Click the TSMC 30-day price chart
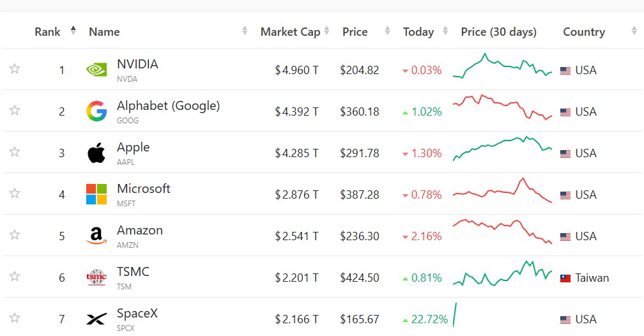 click(502, 273)
